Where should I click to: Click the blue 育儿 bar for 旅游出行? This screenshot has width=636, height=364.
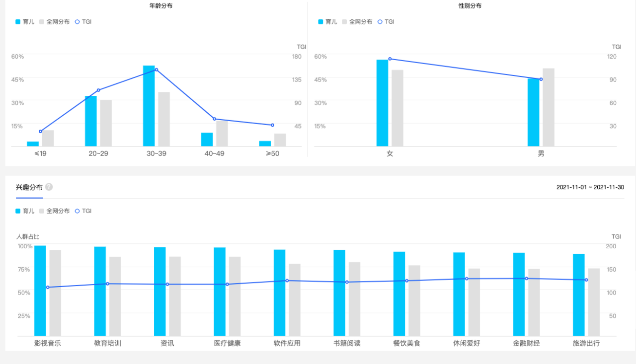pyautogui.click(x=579, y=295)
